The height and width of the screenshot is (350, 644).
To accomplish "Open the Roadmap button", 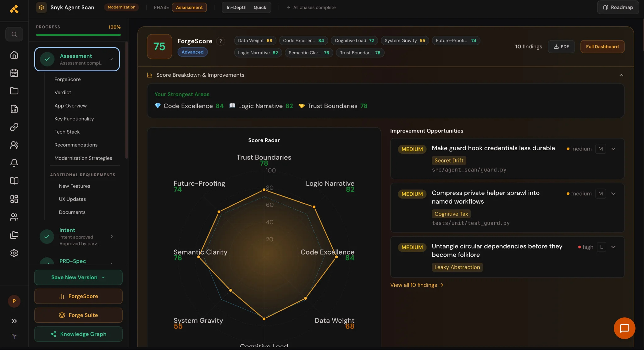I will (618, 8).
